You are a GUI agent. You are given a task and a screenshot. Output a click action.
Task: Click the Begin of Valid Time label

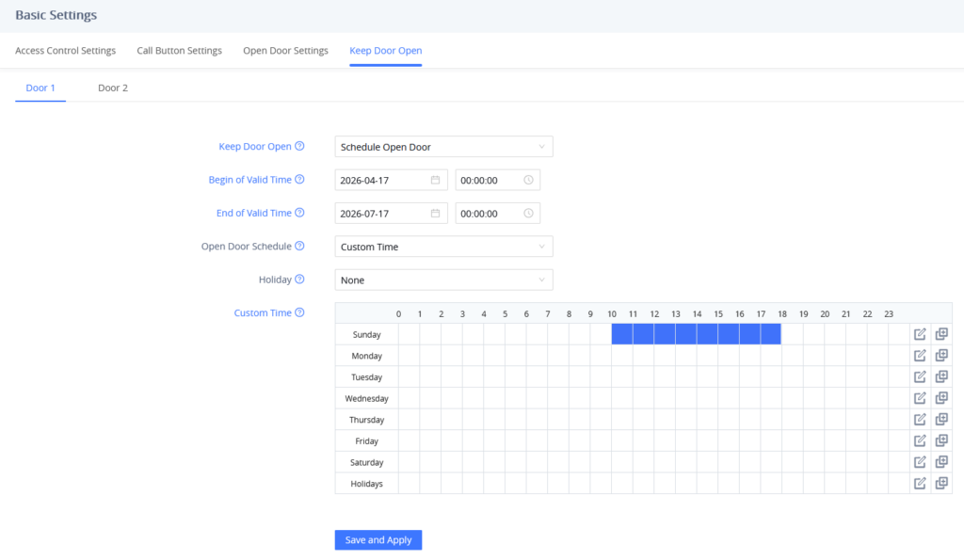(250, 180)
